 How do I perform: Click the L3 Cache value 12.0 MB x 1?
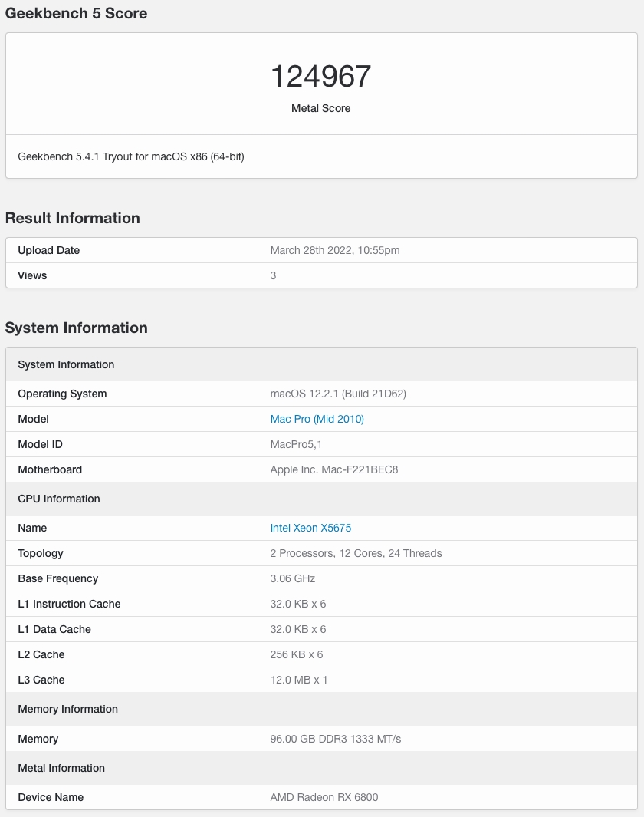pyautogui.click(x=299, y=680)
